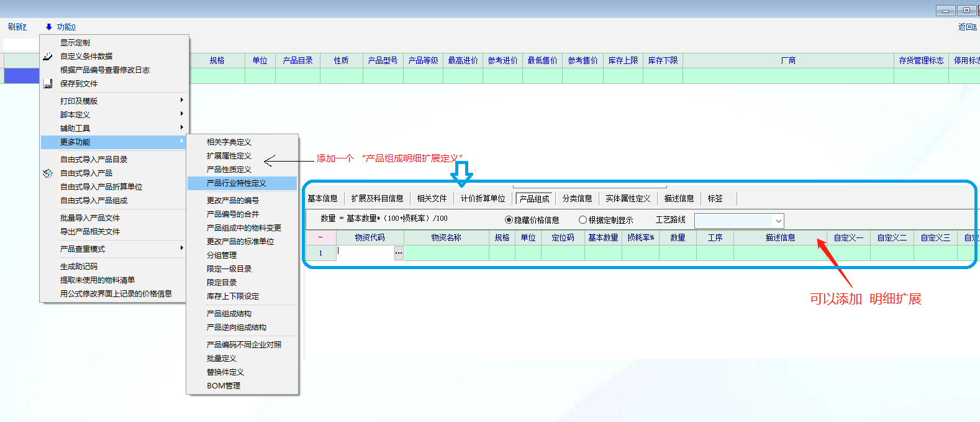Click the 保存到文件 floppy disk icon
This screenshot has height=422, width=980.
48,84
